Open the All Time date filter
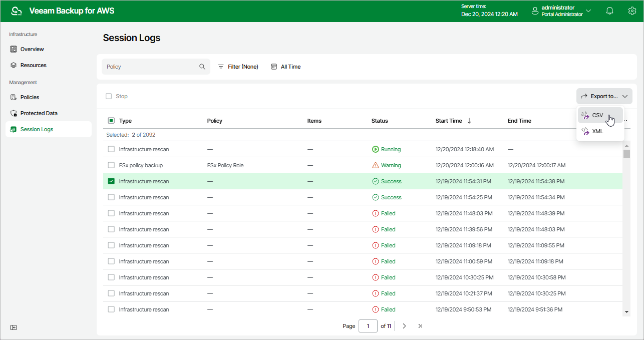 [x=285, y=67]
